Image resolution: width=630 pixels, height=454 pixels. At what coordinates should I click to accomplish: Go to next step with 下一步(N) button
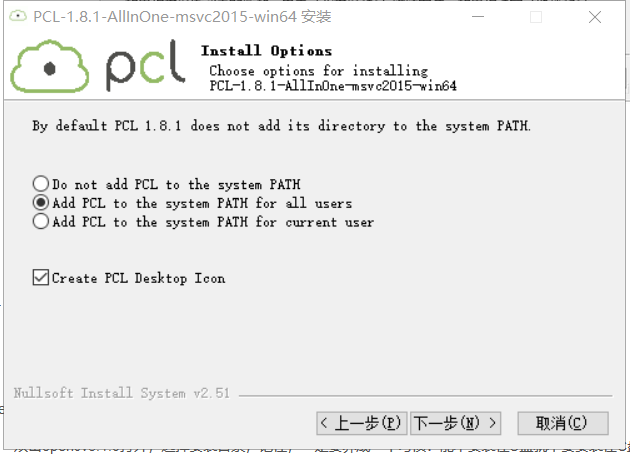pyautogui.click(x=456, y=423)
